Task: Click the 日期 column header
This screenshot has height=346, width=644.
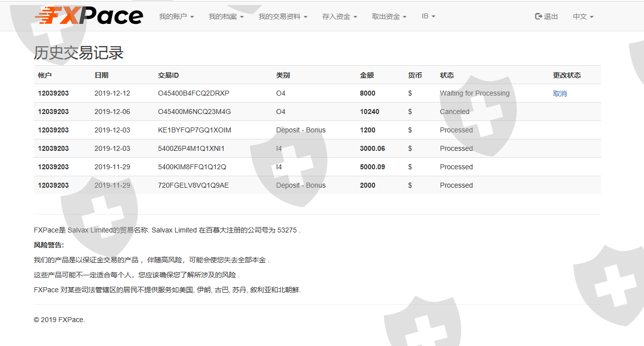Action: 101,75
